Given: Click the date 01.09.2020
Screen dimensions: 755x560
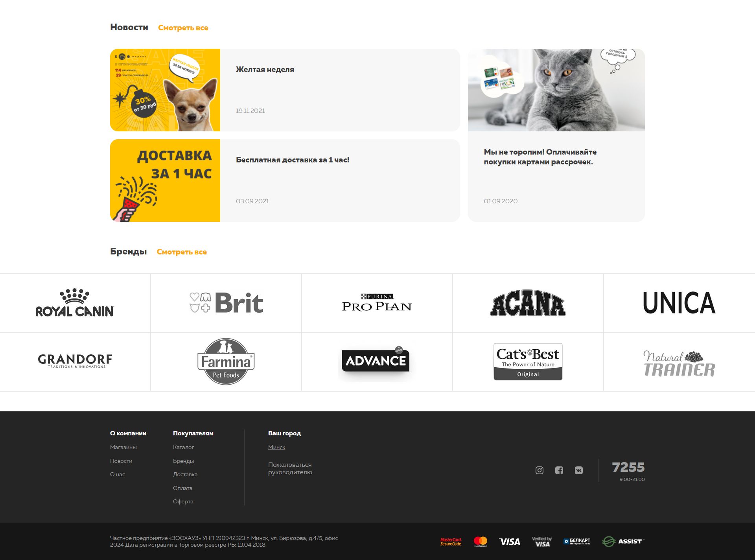Looking at the screenshot, I should 501,201.
